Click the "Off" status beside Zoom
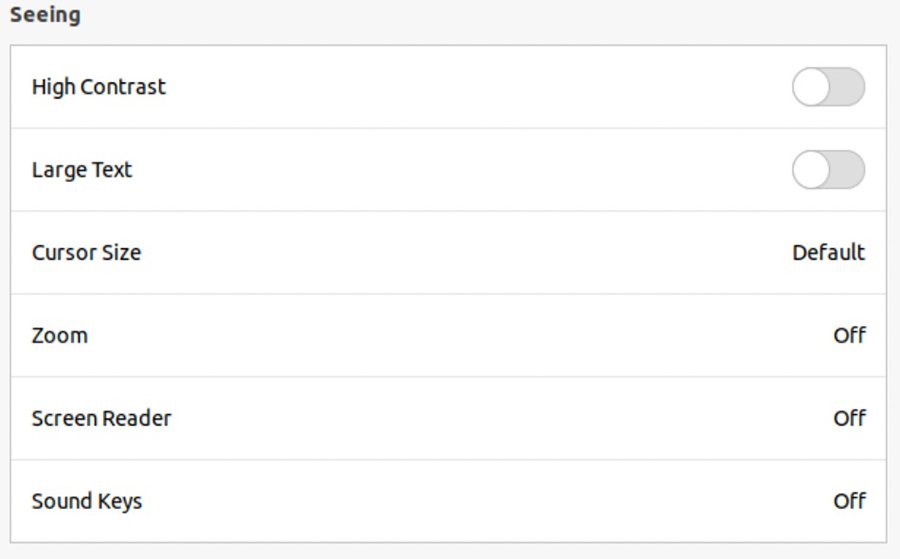 [x=849, y=335]
